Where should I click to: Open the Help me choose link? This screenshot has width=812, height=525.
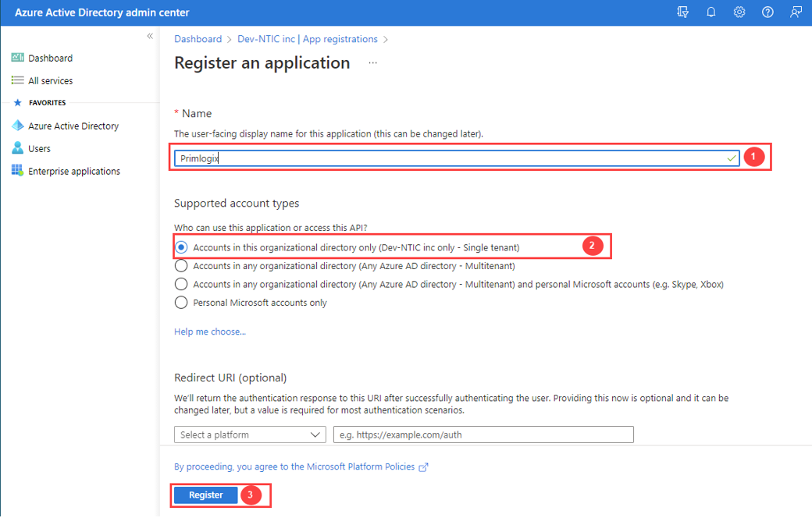pos(210,332)
